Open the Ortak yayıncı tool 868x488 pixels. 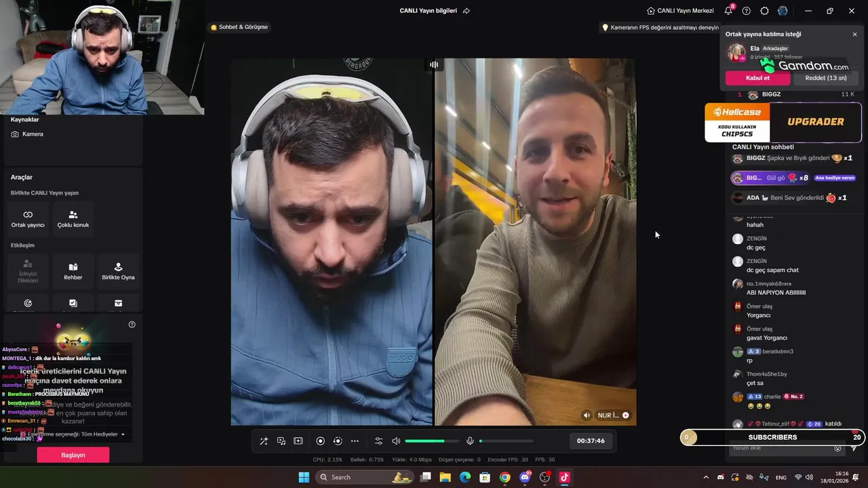click(x=28, y=218)
